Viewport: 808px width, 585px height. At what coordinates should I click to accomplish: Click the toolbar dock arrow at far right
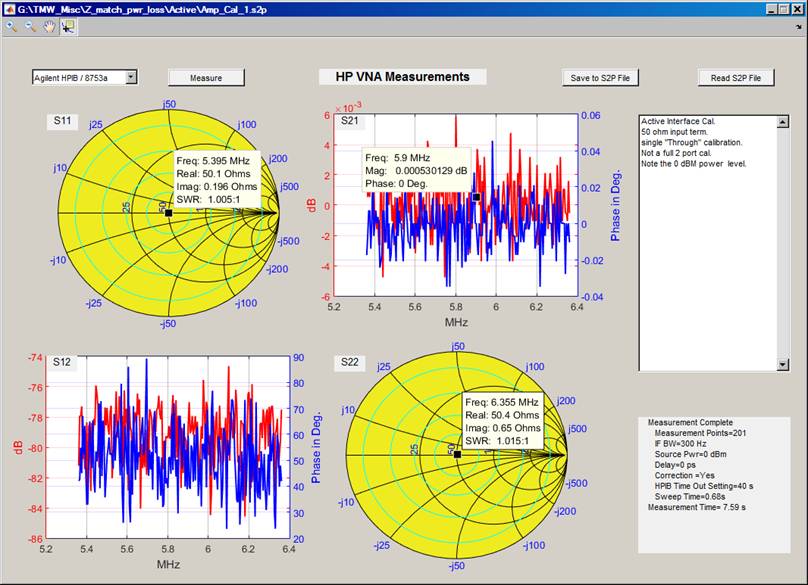pos(799,27)
